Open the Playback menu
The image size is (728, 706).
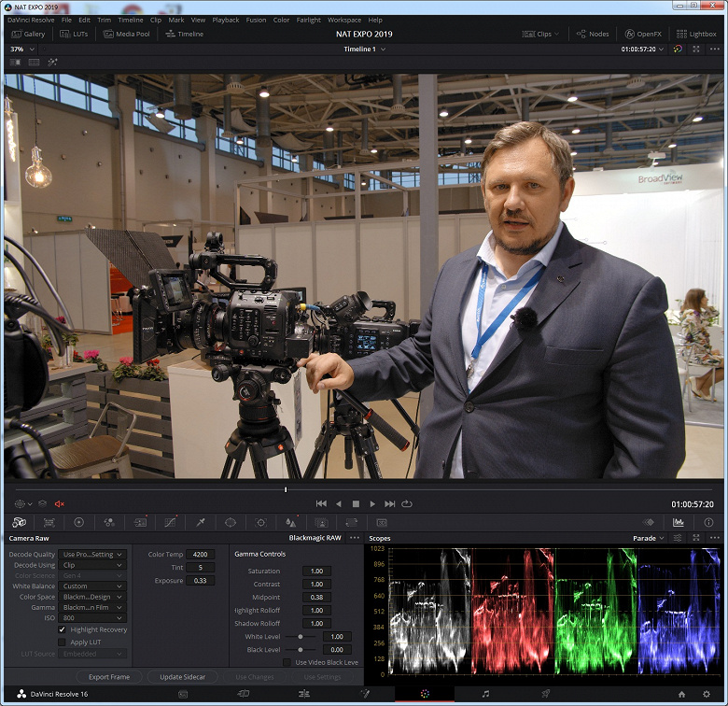click(x=226, y=20)
